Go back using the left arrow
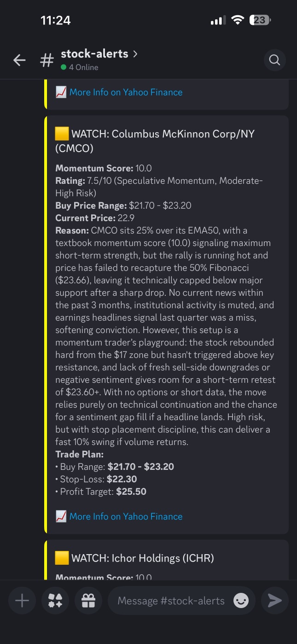297x644 pixels. coord(19,60)
